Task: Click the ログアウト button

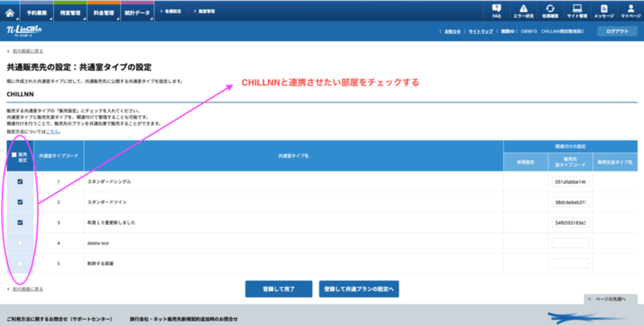Action: 617,31
